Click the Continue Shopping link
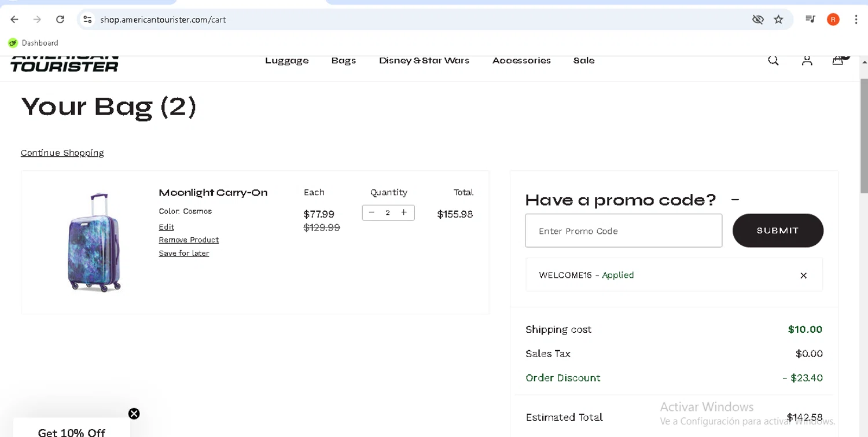 point(62,153)
